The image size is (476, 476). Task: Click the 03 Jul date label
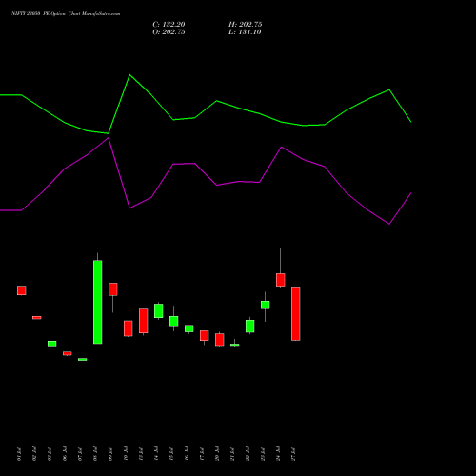pos(50,454)
